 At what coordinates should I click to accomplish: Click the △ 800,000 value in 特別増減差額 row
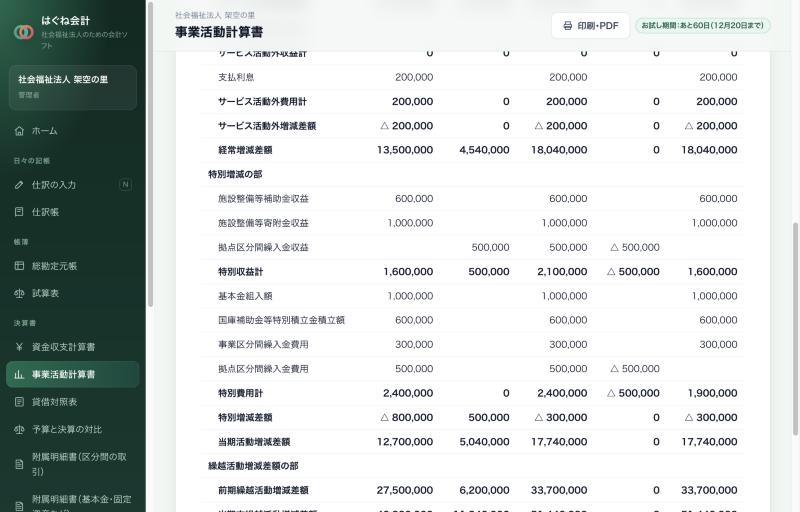[407, 418]
